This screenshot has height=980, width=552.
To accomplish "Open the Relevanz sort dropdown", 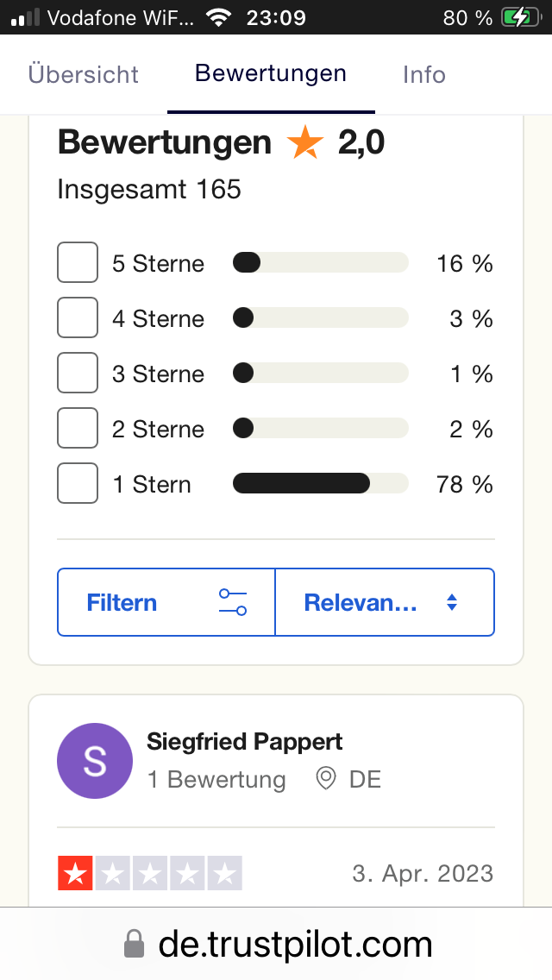I will tap(384, 602).
